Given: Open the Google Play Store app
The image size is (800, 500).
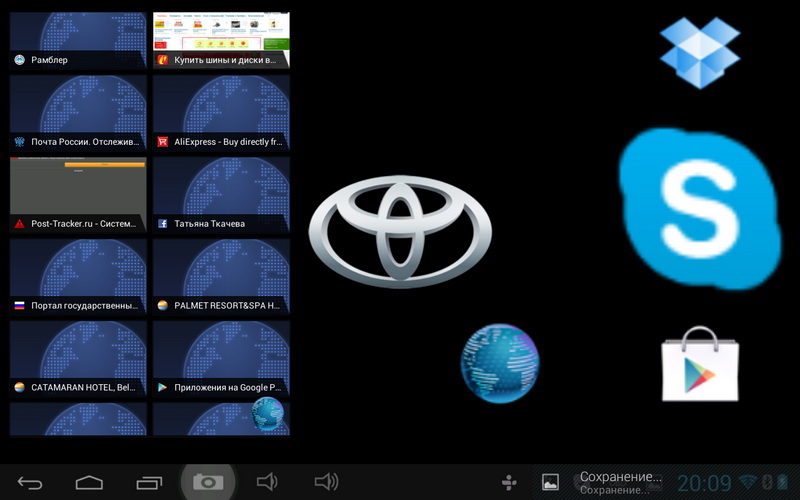Looking at the screenshot, I should tap(700, 364).
